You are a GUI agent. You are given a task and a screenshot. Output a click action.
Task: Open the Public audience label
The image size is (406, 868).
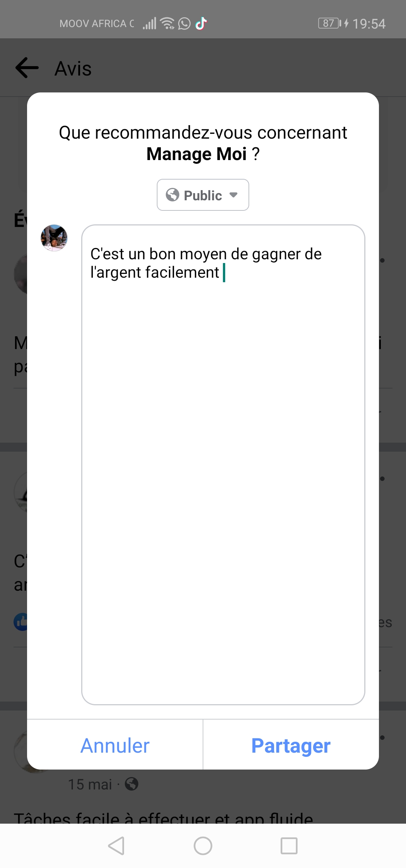pos(203,195)
